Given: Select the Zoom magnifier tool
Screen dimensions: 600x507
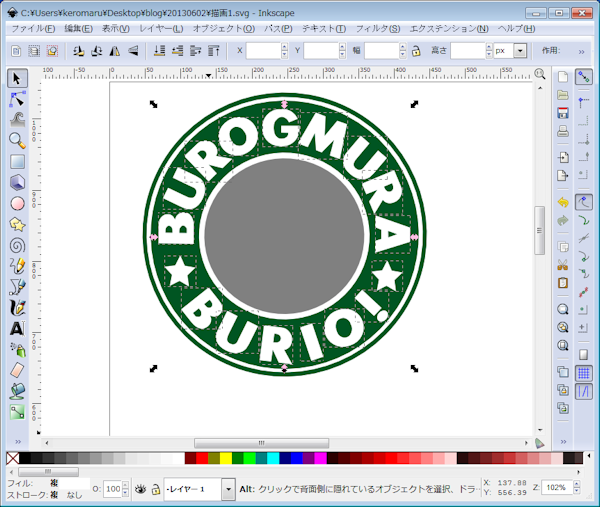Looking at the screenshot, I should [17, 140].
